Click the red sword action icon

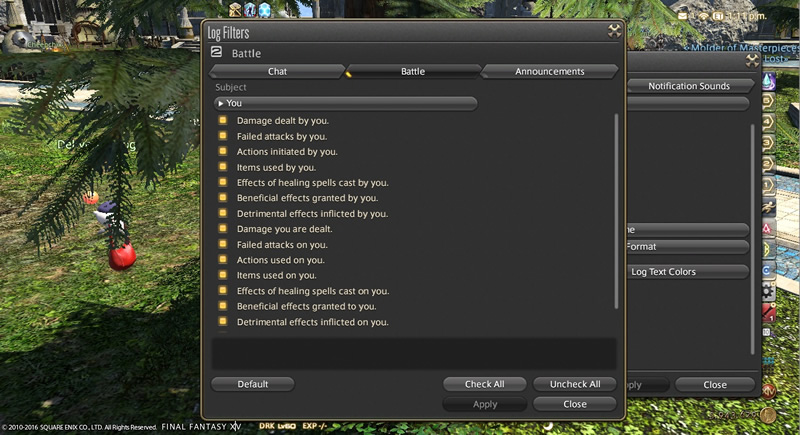[x=769, y=312]
